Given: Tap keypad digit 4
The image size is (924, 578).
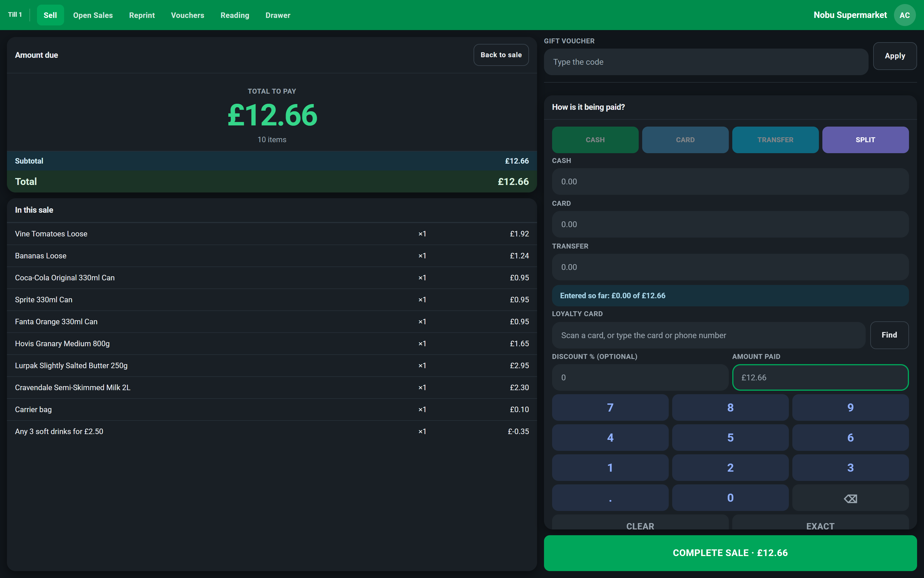Looking at the screenshot, I should click(x=610, y=438).
